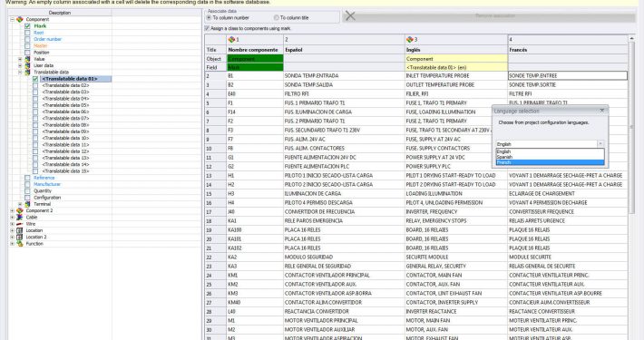
Task: Close the Language selection popup
Action: pyautogui.click(x=602, y=111)
